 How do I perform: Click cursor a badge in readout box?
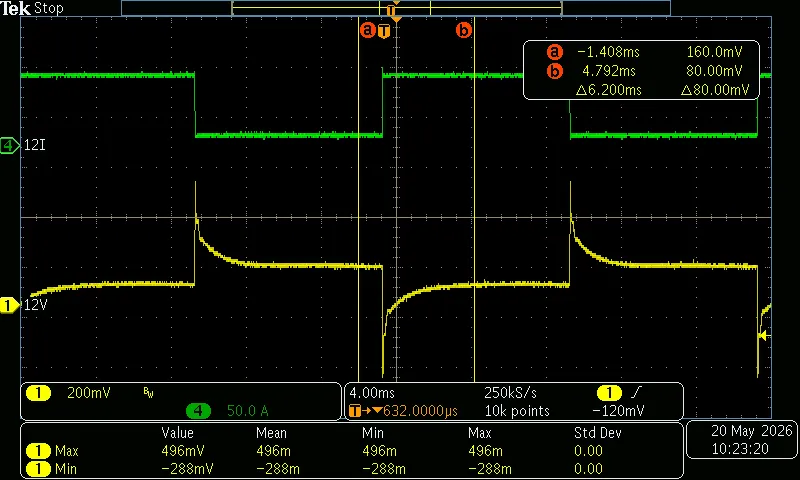(x=555, y=52)
